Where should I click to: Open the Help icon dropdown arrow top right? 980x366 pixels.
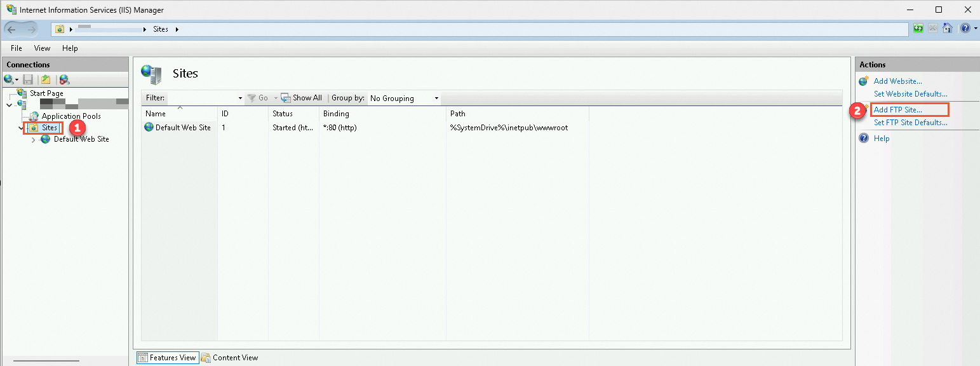pos(974,29)
